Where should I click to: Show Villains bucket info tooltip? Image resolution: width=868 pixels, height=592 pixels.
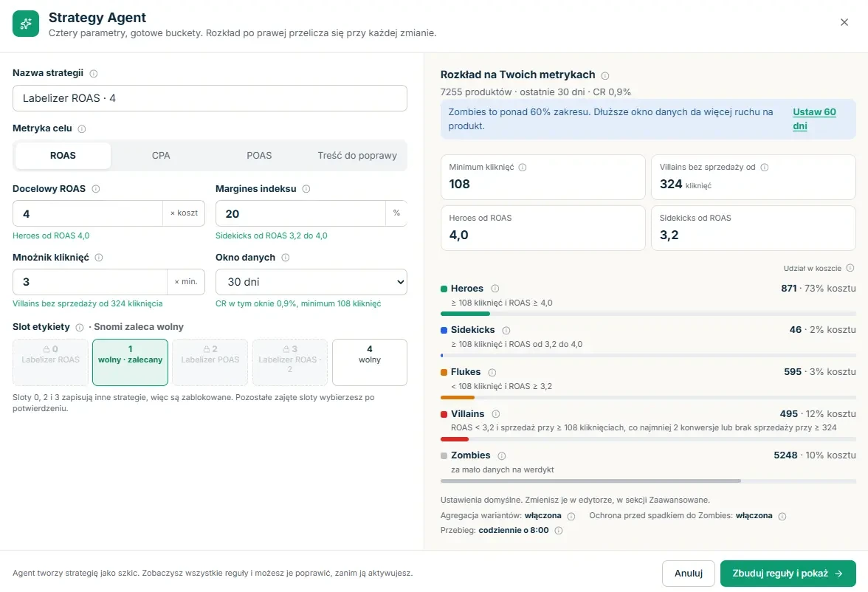pyautogui.click(x=496, y=414)
